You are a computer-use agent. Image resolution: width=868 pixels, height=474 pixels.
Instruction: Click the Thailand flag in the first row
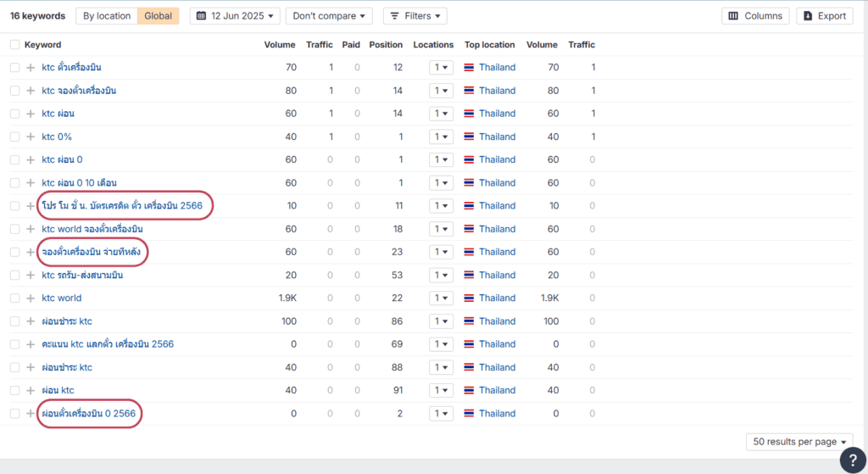pos(469,68)
